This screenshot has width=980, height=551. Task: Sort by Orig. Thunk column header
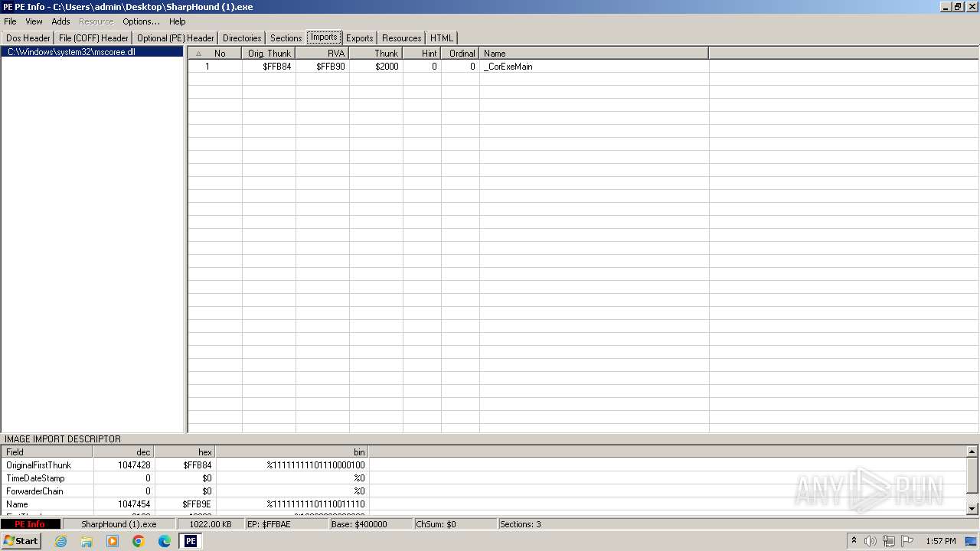coord(269,54)
